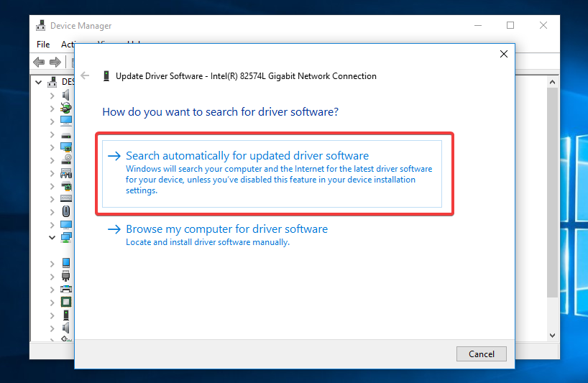Collapse the Network adapters node chevron
The height and width of the screenshot is (383, 588).
click(52, 238)
